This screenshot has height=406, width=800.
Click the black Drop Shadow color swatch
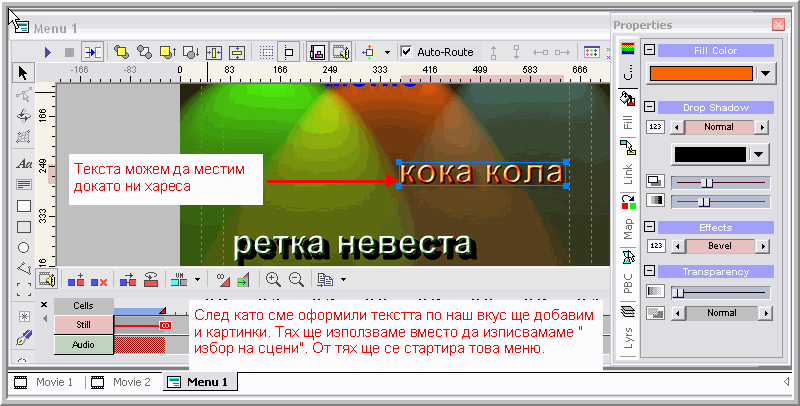click(x=711, y=155)
